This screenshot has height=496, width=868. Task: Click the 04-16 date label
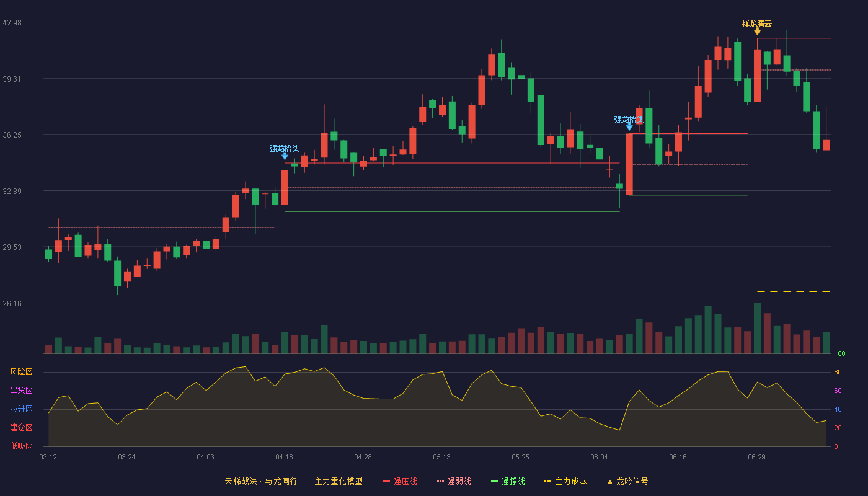[x=284, y=457]
